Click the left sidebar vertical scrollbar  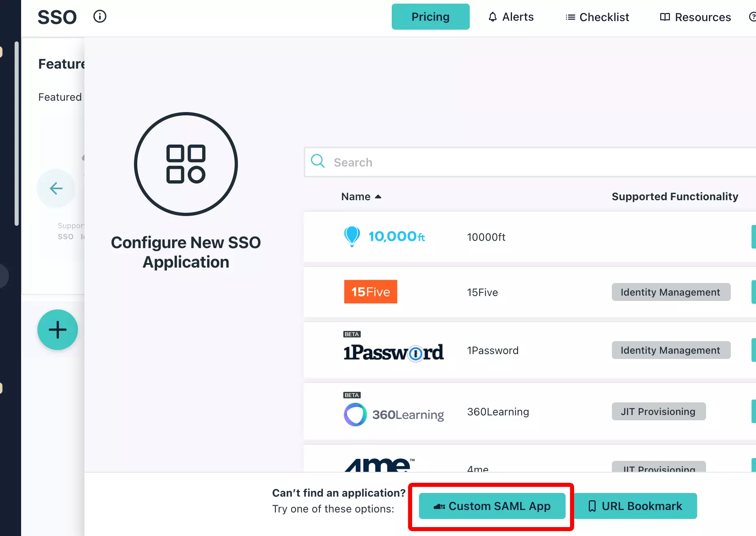[x=17, y=133]
